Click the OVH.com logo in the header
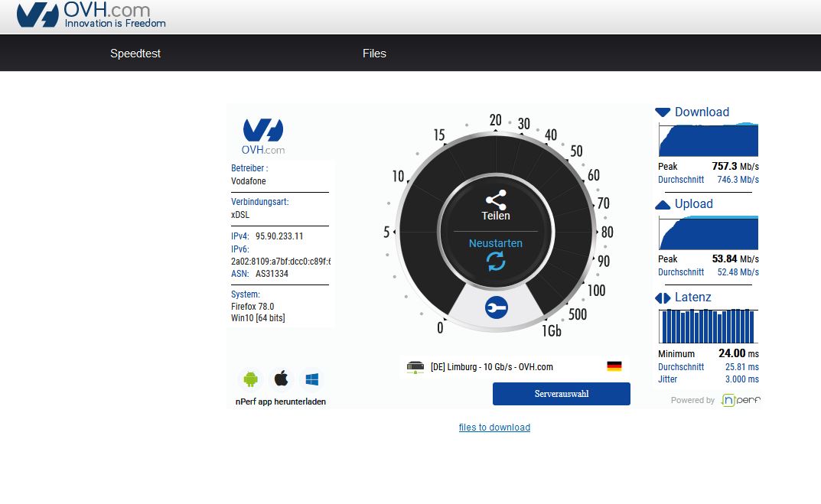The image size is (821, 504). point(91,15)
